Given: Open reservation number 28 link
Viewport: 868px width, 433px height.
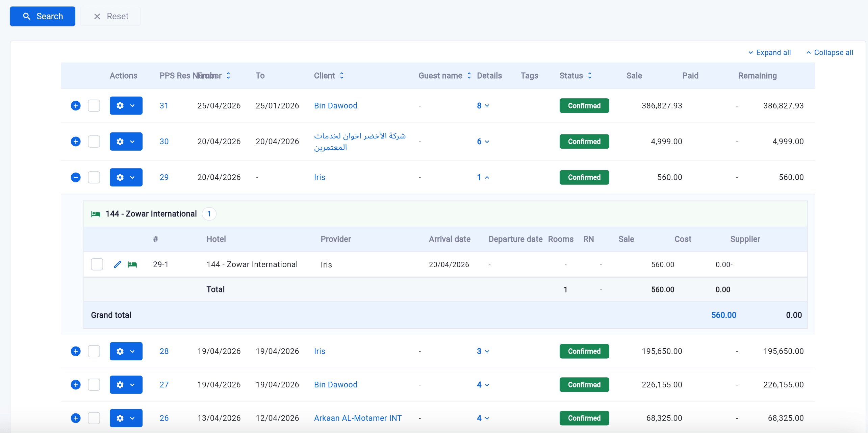Looking at the screenshot, I should coord(164,351).
